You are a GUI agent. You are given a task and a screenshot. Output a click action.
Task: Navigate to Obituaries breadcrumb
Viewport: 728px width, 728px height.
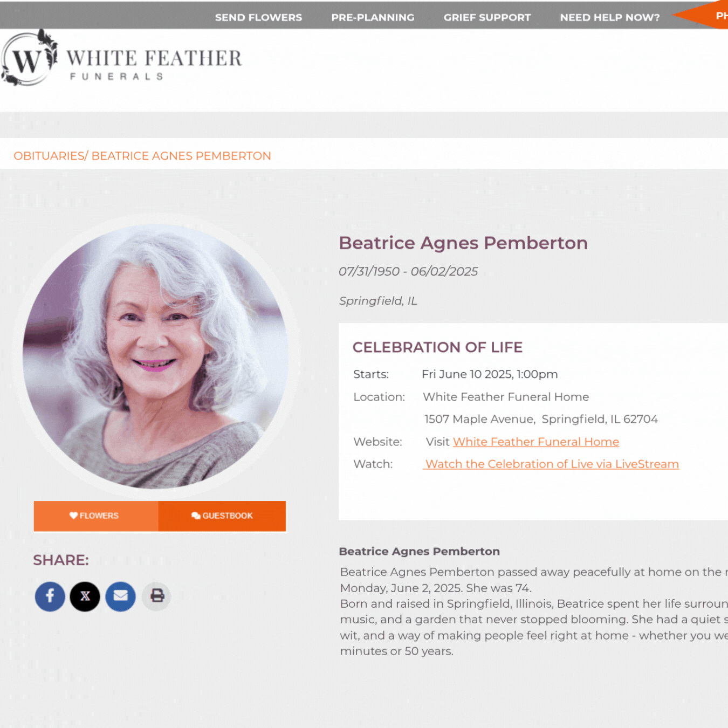(49, 156)
